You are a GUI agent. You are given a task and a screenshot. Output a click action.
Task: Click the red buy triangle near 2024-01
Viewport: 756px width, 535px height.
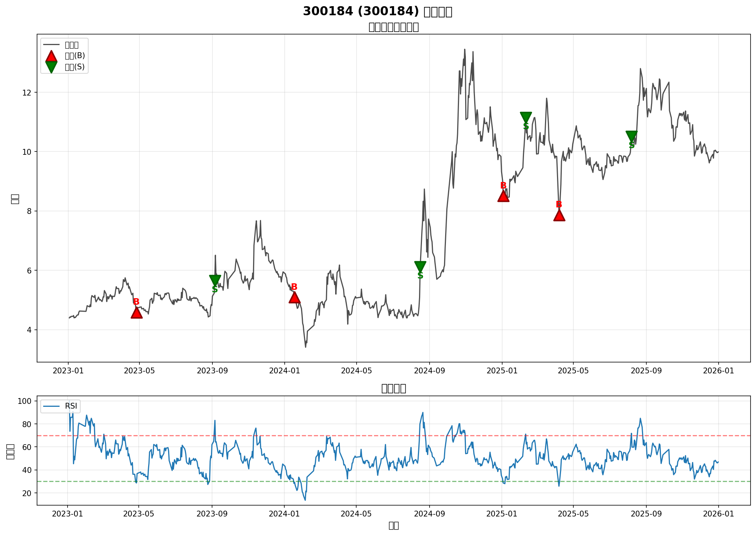pyautogui.click(x=294, y=298)
